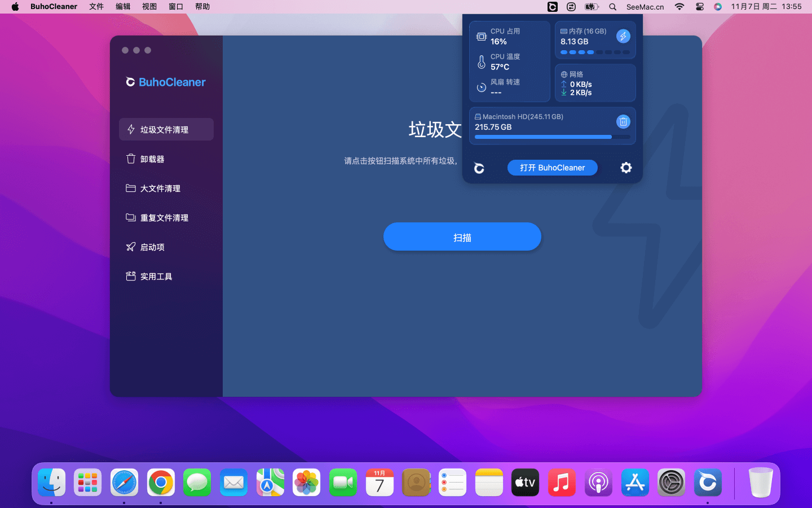The height and width of the screenshot is (508, 812).
Task: Click the BuhoCleaner logo icon in popup
Action: pos(479,168)
